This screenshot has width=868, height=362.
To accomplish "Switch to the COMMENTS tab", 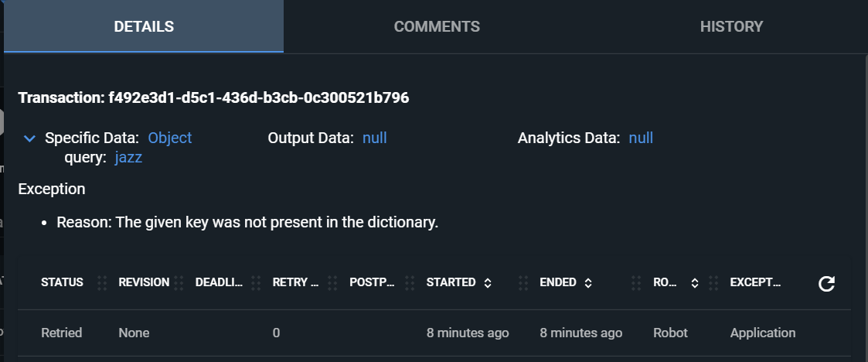I will pyautogui.click(x=437, y=26).
